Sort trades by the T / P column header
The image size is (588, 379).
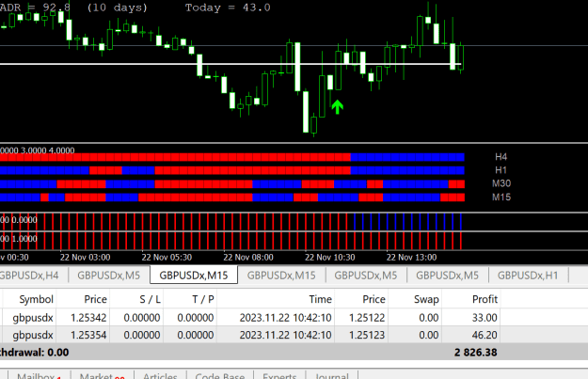point(190,299)
